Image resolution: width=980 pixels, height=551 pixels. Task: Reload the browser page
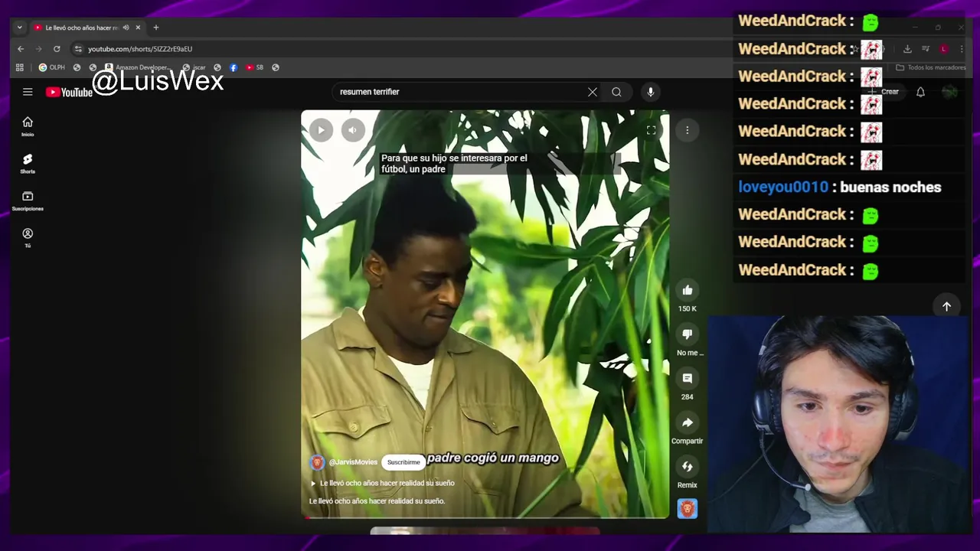tap(57, 49)
